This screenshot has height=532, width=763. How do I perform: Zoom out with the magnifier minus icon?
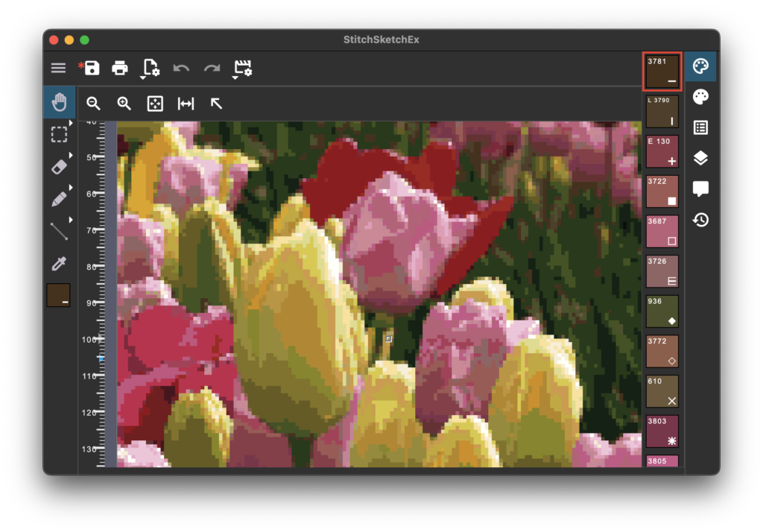click(94, 104)
